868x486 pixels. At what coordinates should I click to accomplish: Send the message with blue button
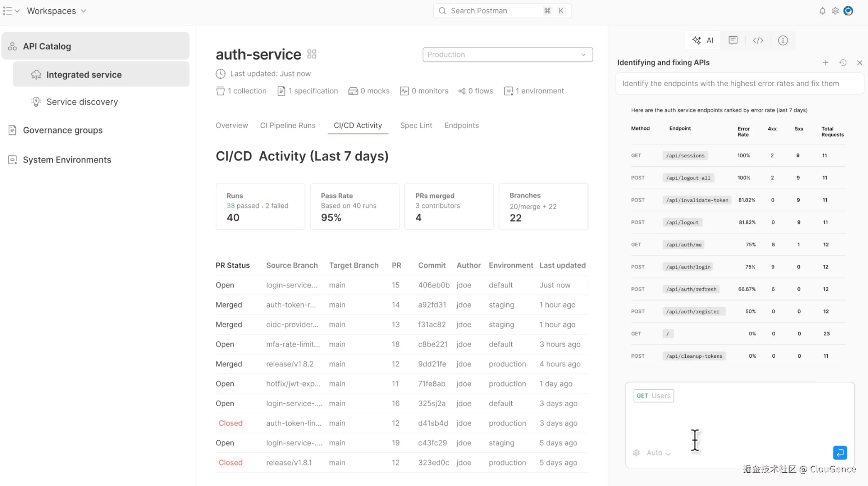840,453
